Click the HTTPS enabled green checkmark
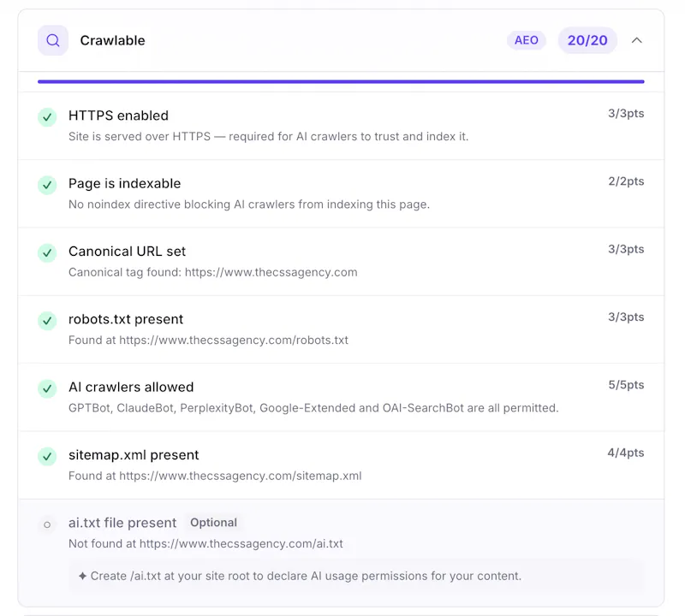The image size is (685, 616). pos(47,117)
